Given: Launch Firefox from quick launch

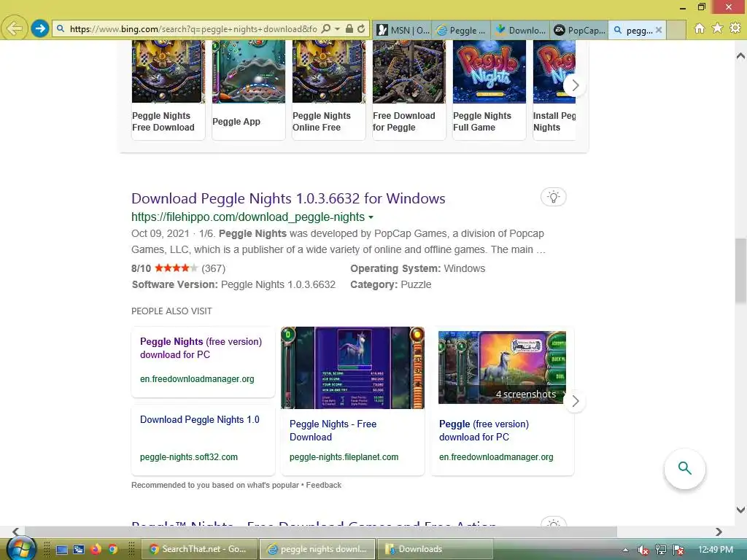Looking at the screenshot, I should (96, 549).
